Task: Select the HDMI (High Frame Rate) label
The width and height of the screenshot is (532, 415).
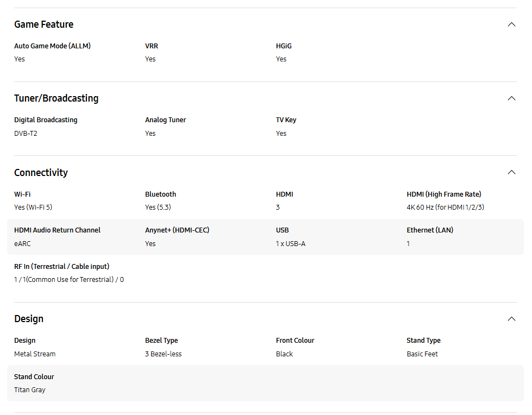Action: [444, 194]
